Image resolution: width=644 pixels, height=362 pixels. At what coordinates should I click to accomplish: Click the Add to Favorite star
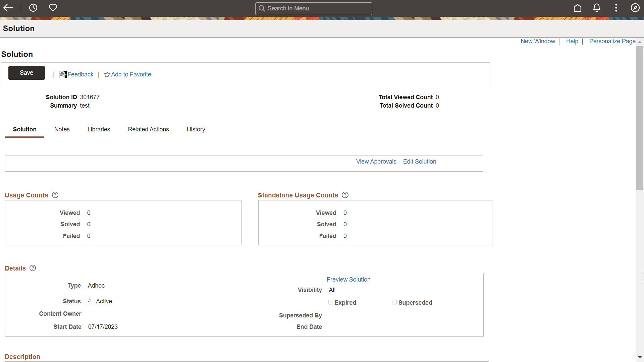tap(107, 75)
